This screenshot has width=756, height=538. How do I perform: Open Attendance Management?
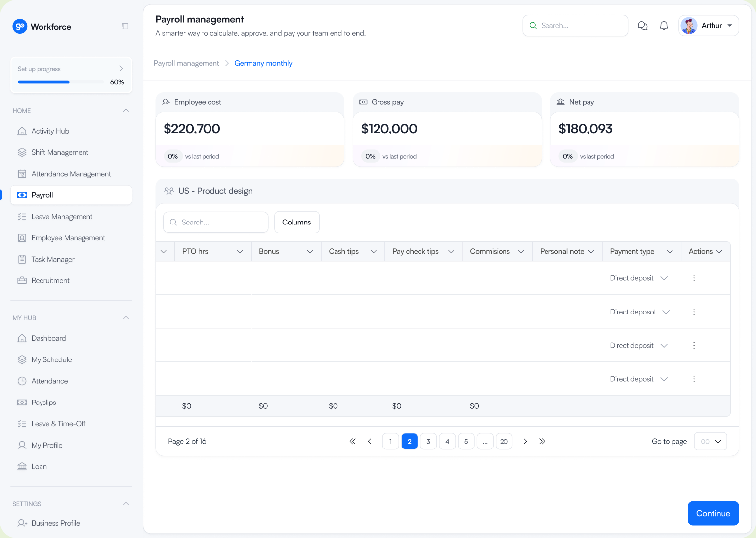click(71, 174)
